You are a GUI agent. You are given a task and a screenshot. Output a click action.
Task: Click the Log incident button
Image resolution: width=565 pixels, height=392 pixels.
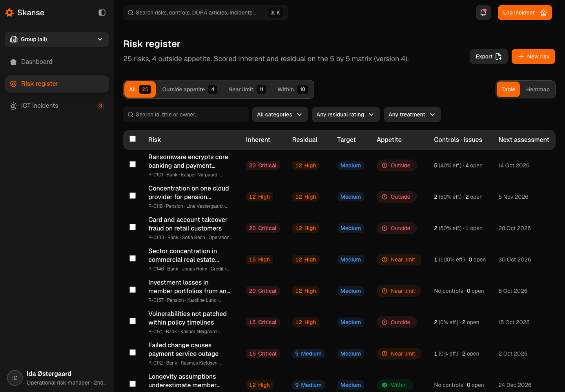coord(525,13)
